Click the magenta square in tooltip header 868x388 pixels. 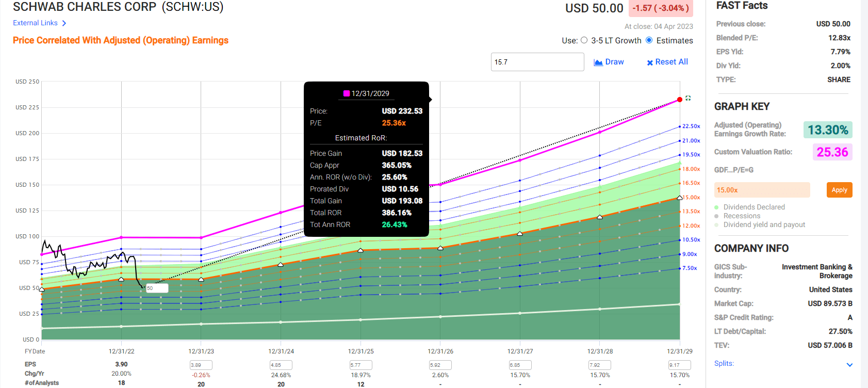(x=347, y=93)
